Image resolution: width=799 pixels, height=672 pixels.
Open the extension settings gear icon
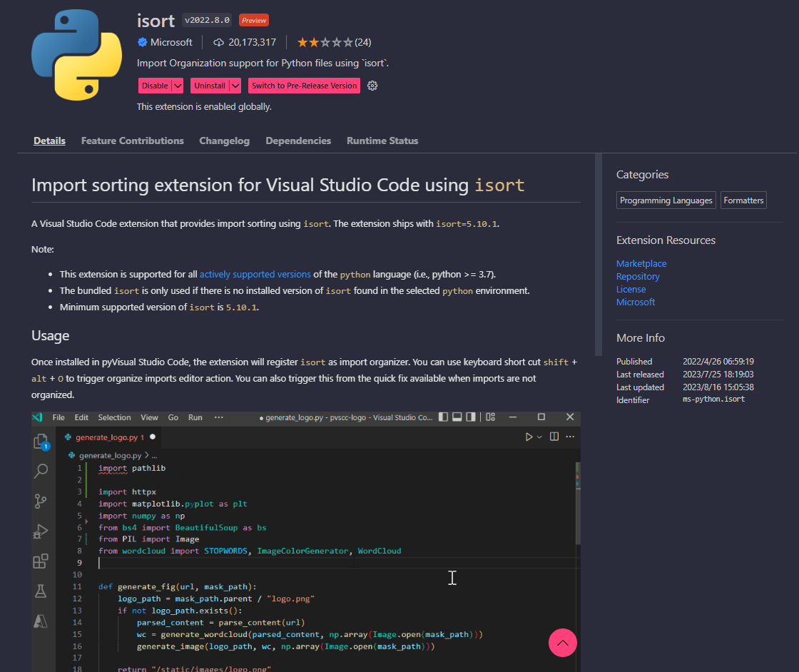coord(372,86)
